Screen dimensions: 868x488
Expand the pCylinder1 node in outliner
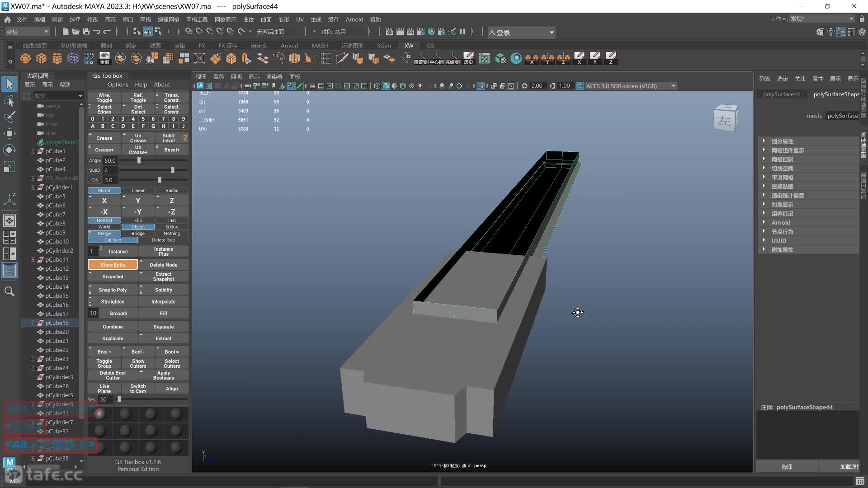33,187
